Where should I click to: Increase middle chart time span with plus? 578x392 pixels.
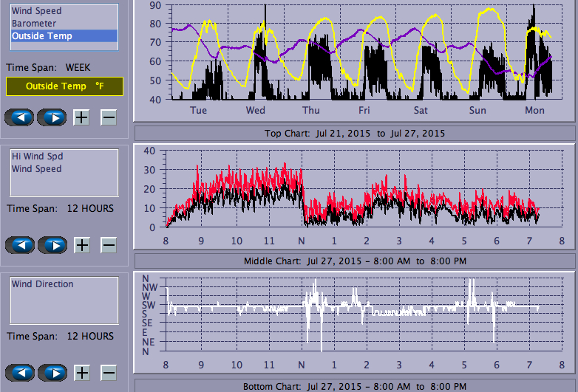click(x=82, y=245)
